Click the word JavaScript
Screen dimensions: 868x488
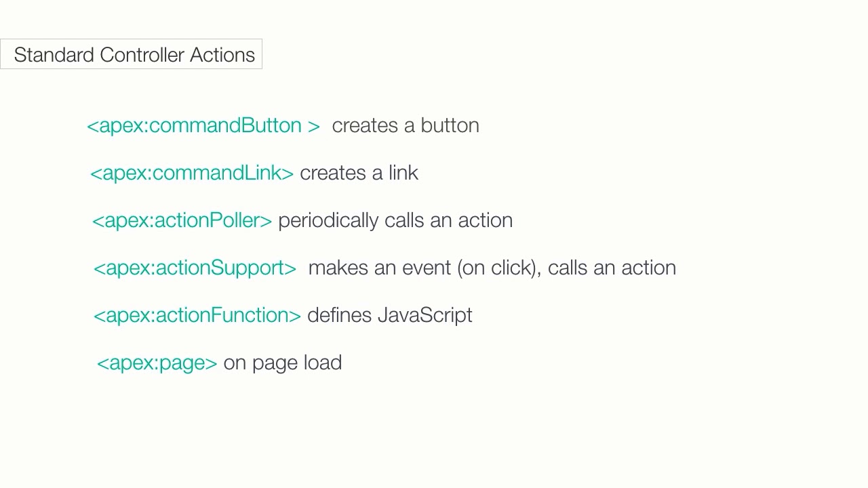click(425, 316)
